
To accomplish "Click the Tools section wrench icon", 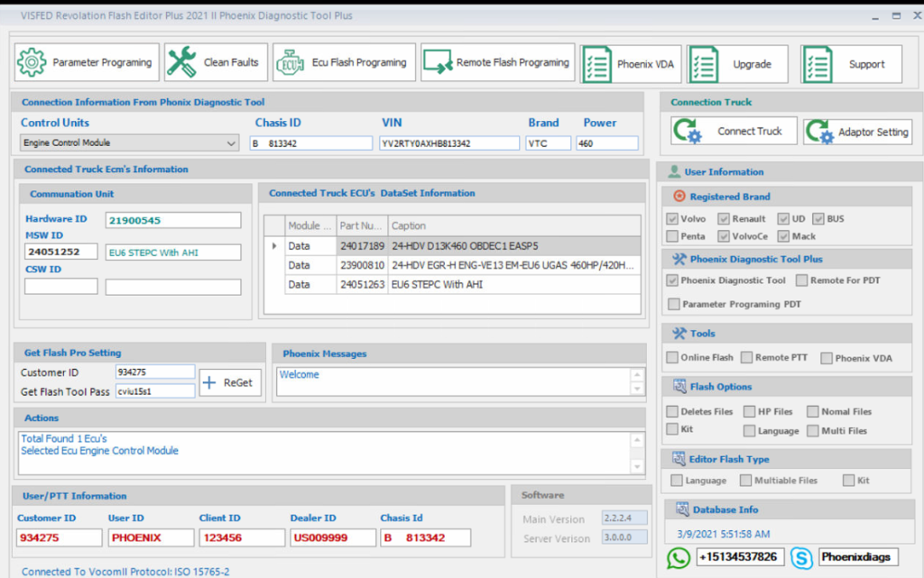I will tap(679, 333).
